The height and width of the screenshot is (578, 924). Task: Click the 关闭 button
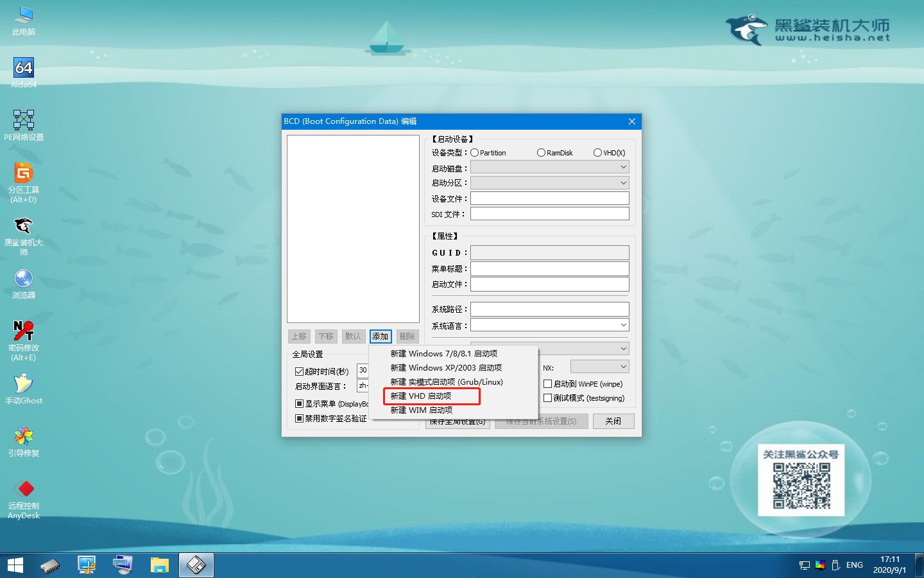pos(613,421)
